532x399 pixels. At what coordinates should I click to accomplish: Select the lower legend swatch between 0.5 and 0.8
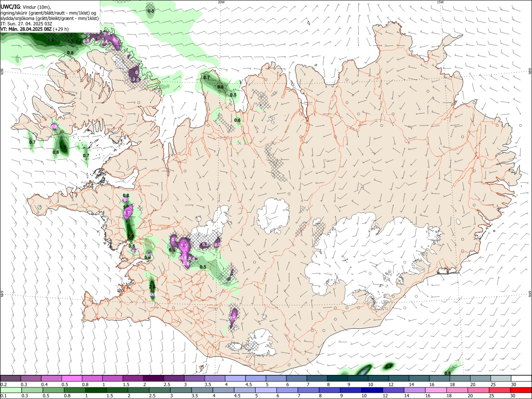[x=53, y=390]
